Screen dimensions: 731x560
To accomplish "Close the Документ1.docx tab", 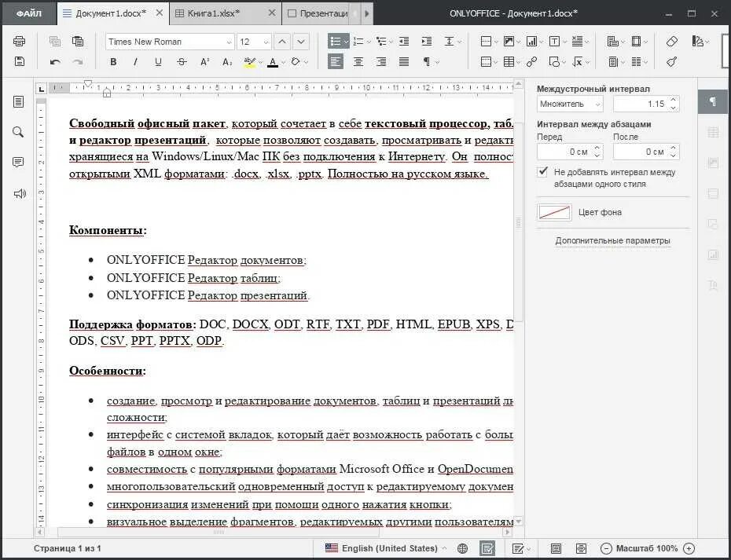I will pyautogui.click(x=160, y=13).
